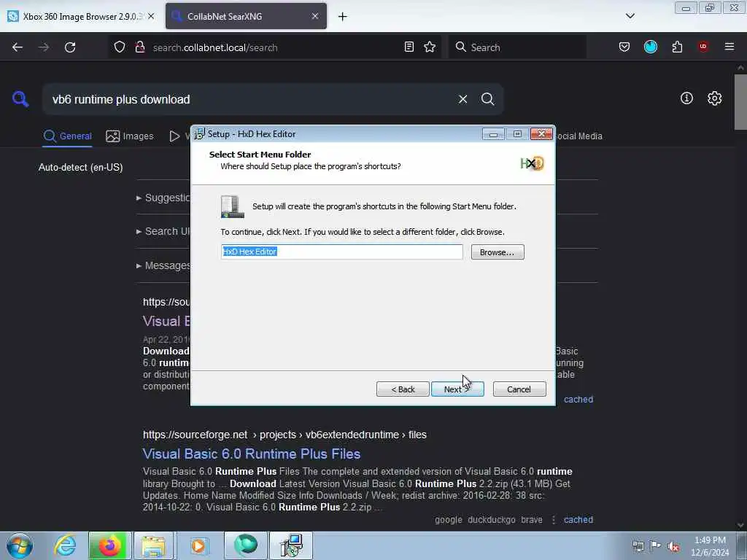Click the SearXNG logo magnifier
This screenshot has height=560, width=747.
pyautogui.click(x=20, y=99)
